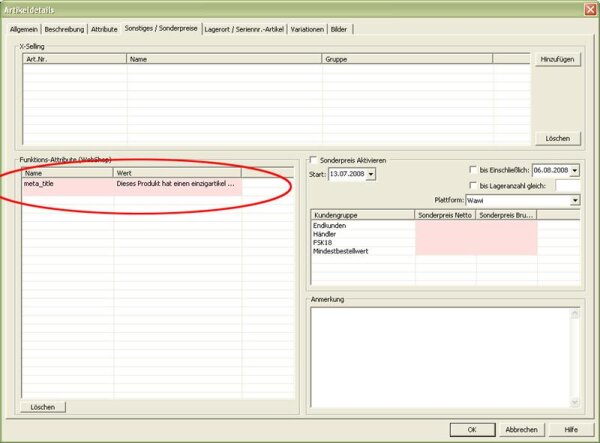Select the Lagerort / Seriennr.-Artikel tab
Screen dimensions: 600x443
(x=244, y=29)
